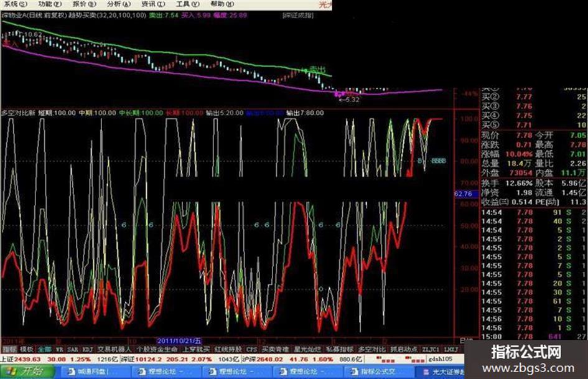Click the 沪深 index value 2648.02
The width and height of the screenshot is (588, 379).
click(269, 359)
